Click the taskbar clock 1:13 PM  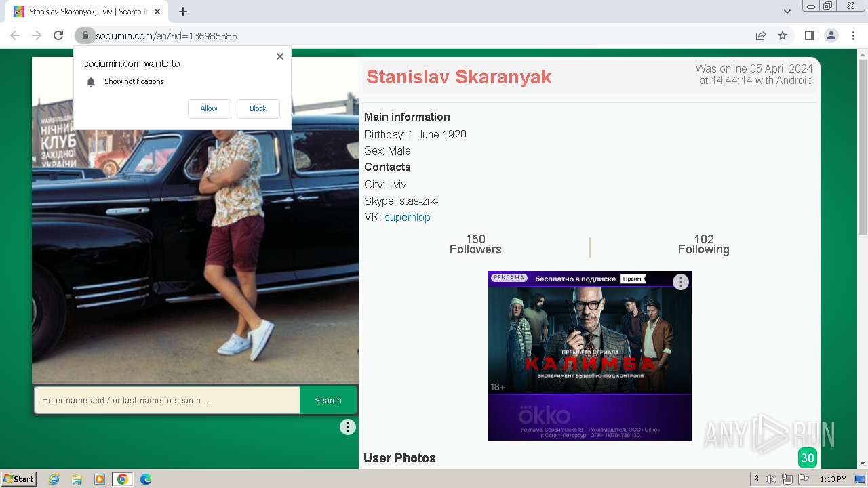pos(833,479)
